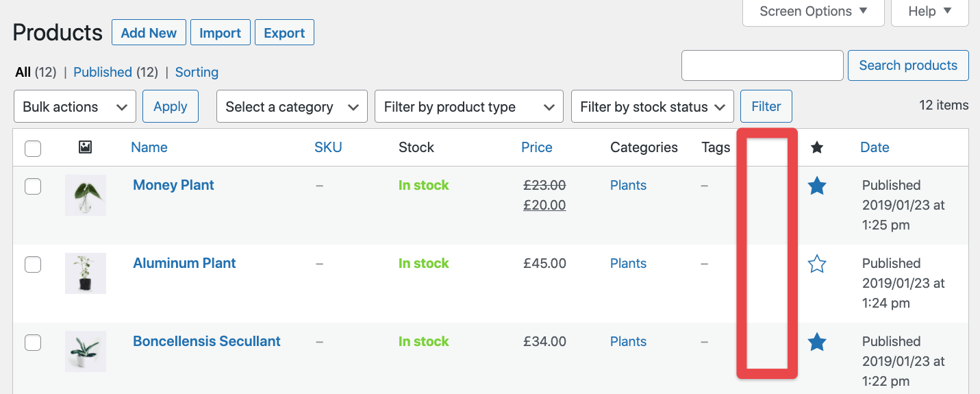
Task: Click the Add New button
Action: point(149,33)
